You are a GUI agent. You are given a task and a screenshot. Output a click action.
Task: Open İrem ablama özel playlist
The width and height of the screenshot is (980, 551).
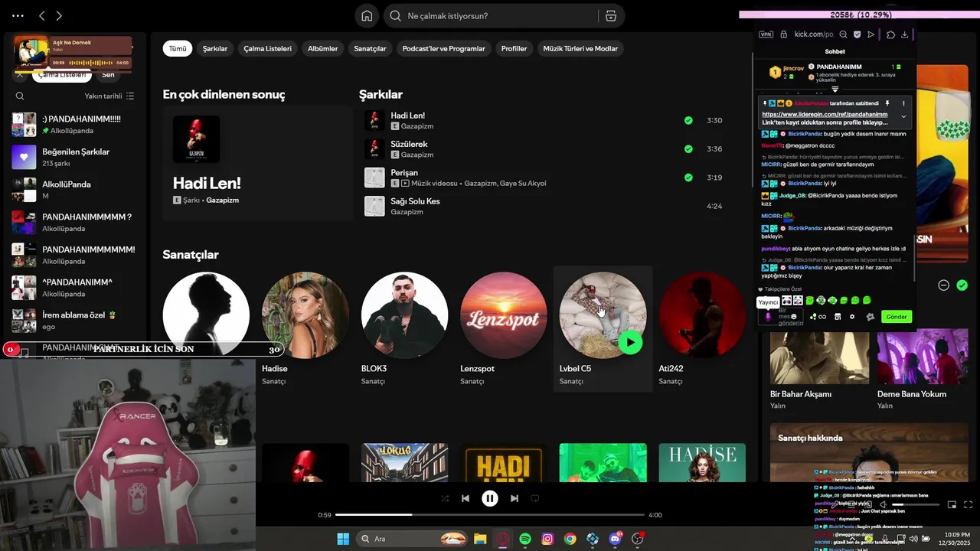(x=73, y=320)
